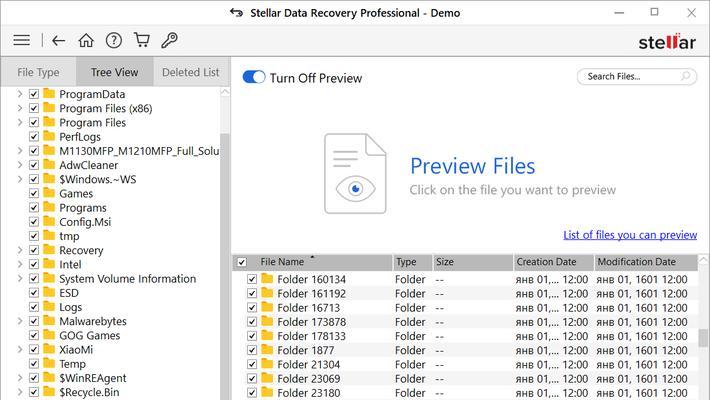Viewport: 710px width, 400px height.
Task: Click the Home icon in toolbar
Action: [x=86, y=40]
